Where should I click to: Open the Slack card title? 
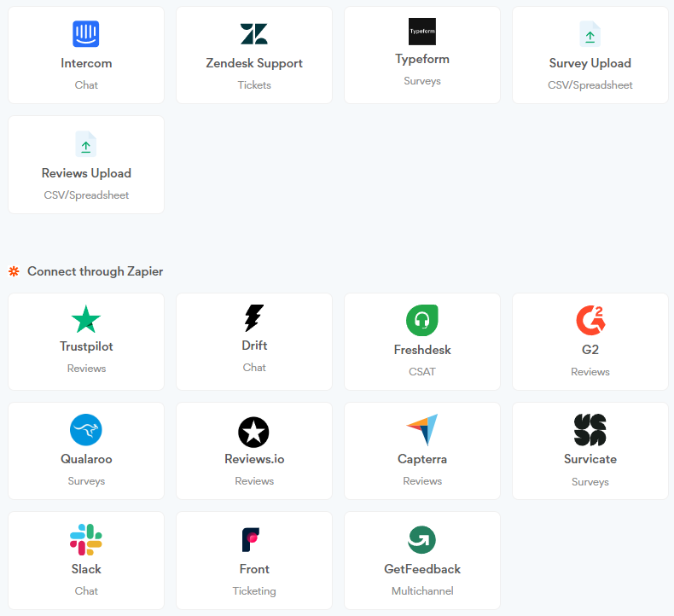tap(86, 569)
